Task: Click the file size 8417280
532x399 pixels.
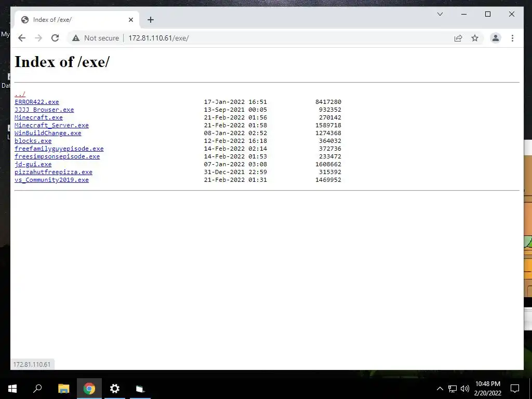Action: (328, 102)
